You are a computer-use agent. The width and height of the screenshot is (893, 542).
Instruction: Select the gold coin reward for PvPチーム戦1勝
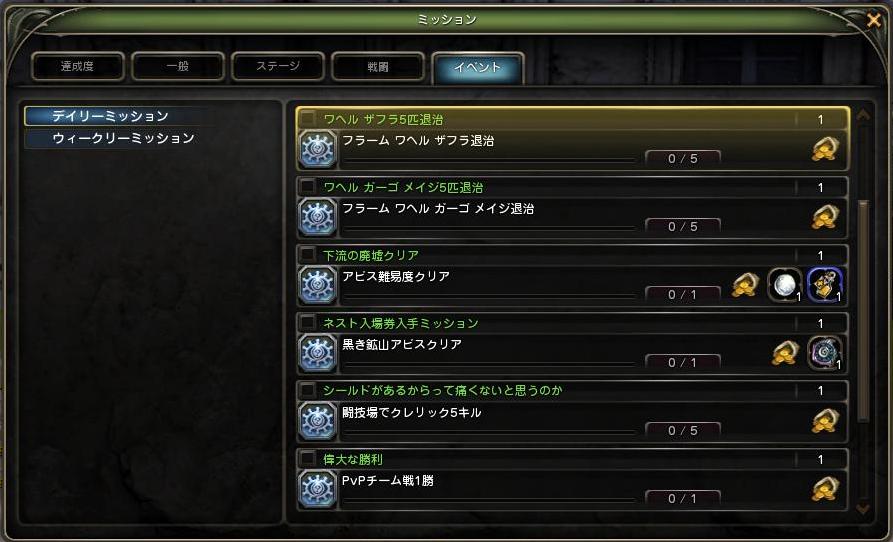[x=825, y=488]
